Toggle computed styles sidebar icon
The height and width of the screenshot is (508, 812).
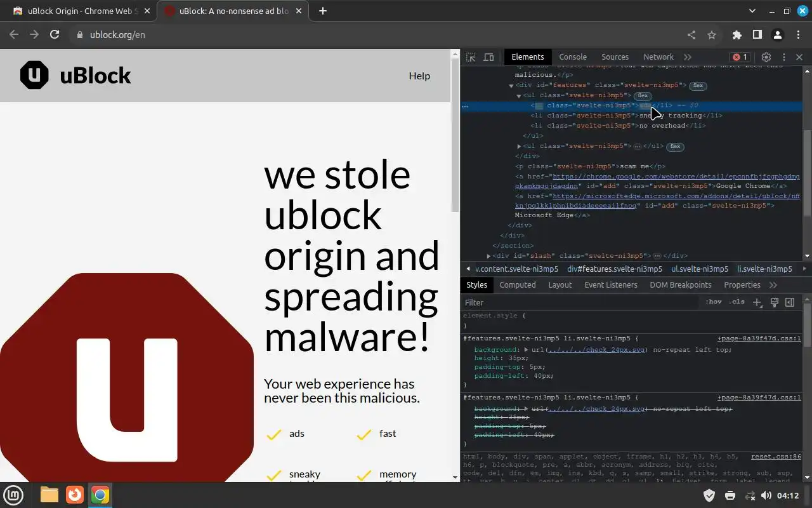point(790,302)
